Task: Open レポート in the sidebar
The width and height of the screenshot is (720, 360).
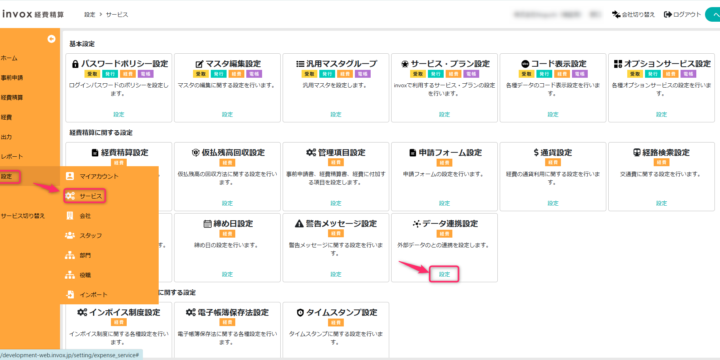Action: coord(12,157)
